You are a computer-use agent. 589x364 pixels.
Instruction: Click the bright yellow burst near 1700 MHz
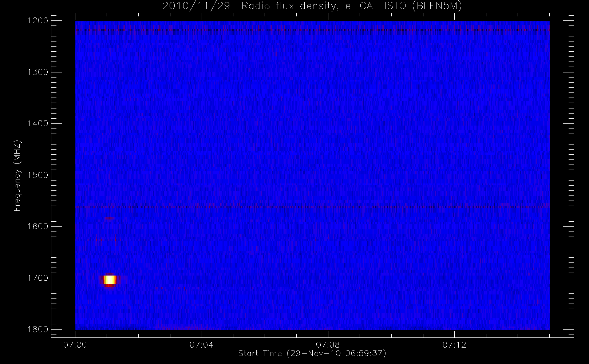110,280
